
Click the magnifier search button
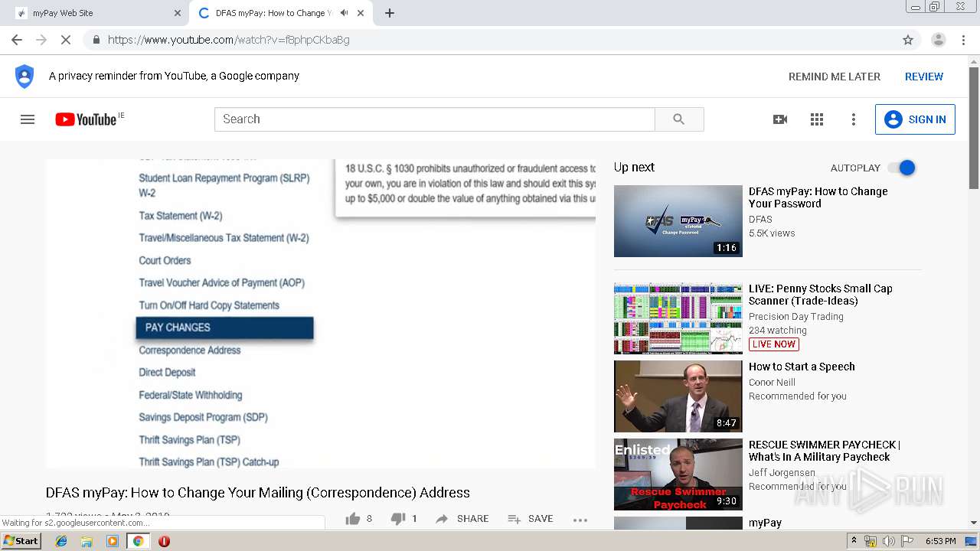coord(679,119)
